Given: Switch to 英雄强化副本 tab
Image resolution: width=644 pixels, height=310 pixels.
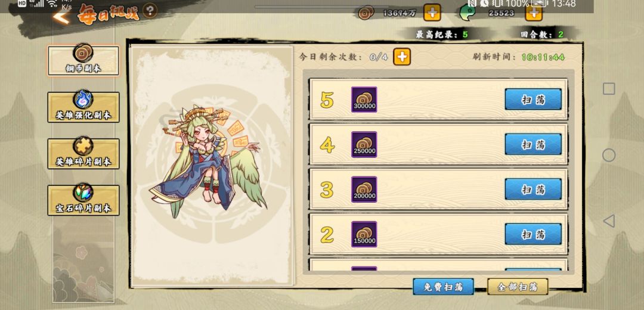Looking at the screenshot, I should point(83,107).
